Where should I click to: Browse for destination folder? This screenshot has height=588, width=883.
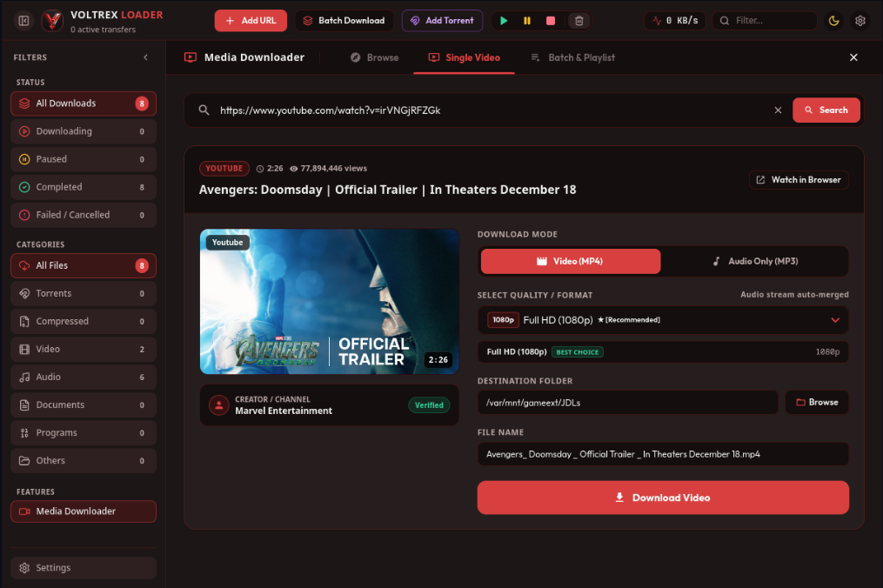click(817, 403)
